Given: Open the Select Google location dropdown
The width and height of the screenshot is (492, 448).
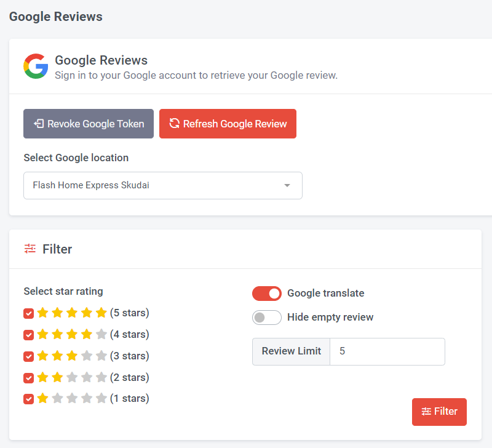Looking at the screenshot, I should 163,185.
